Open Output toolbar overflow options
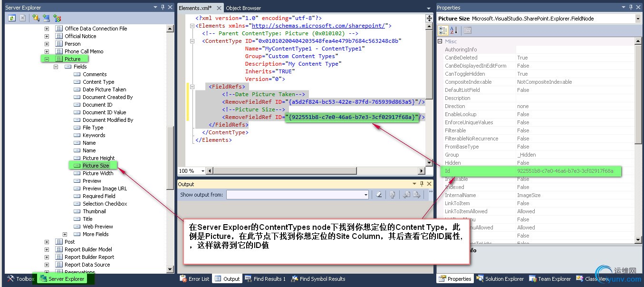Screen dimensions: 644x287 (x=431, y=194)
